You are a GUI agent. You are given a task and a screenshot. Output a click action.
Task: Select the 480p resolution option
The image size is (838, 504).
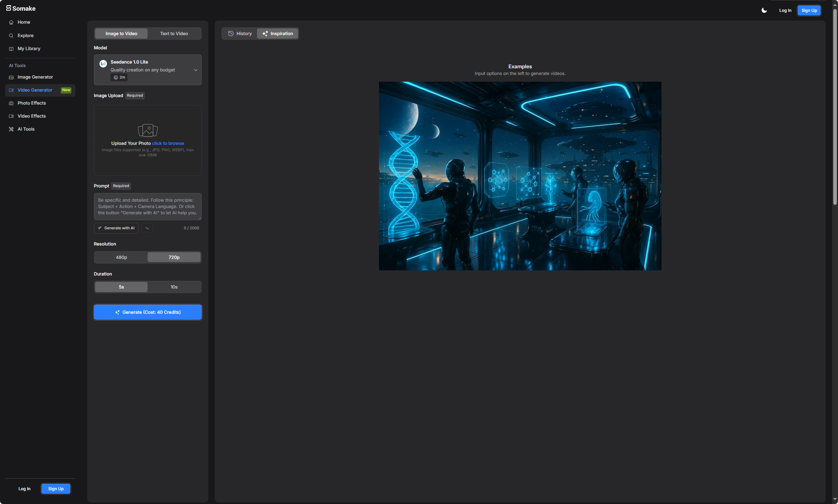click(121, 257)
